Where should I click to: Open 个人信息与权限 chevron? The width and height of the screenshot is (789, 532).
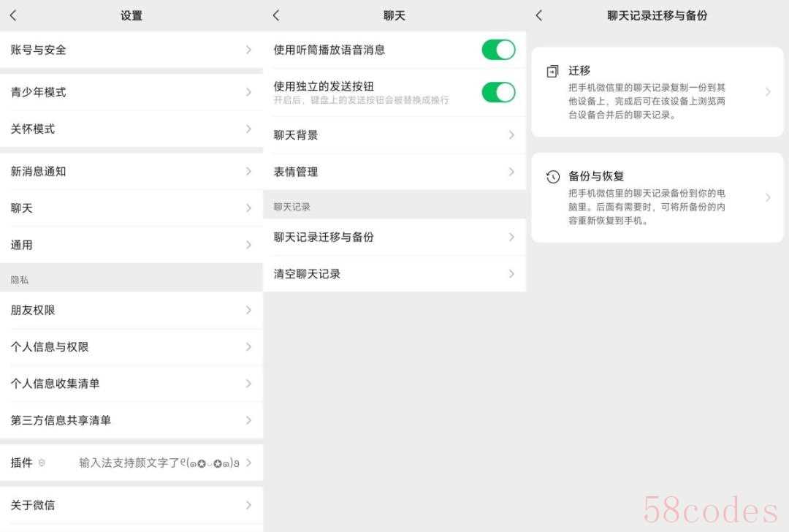coord(248,347)
